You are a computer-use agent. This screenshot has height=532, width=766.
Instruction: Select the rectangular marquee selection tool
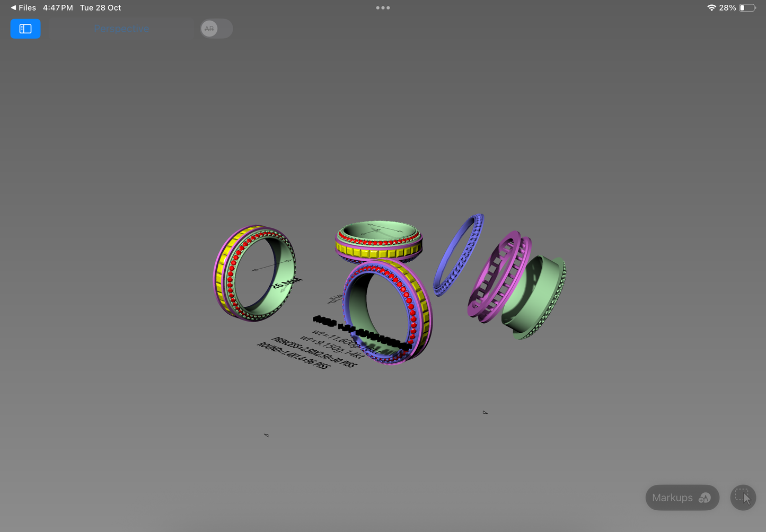click(x=743, y=498)
